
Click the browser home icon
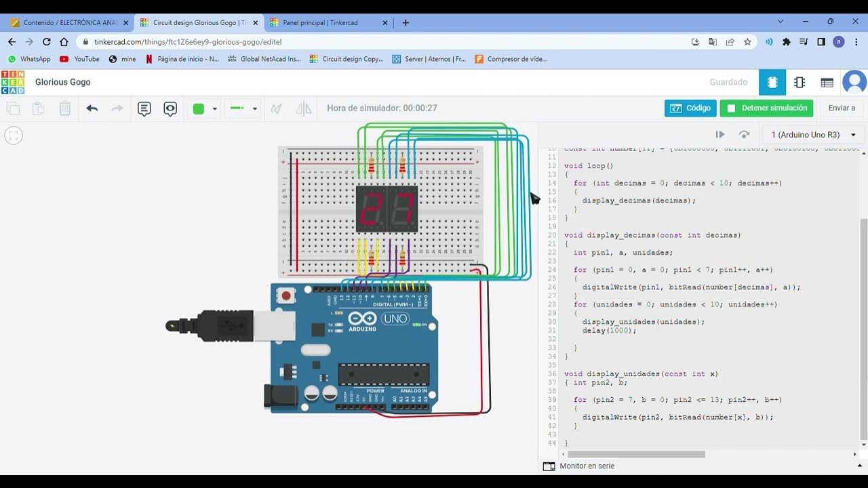(64, 41)
